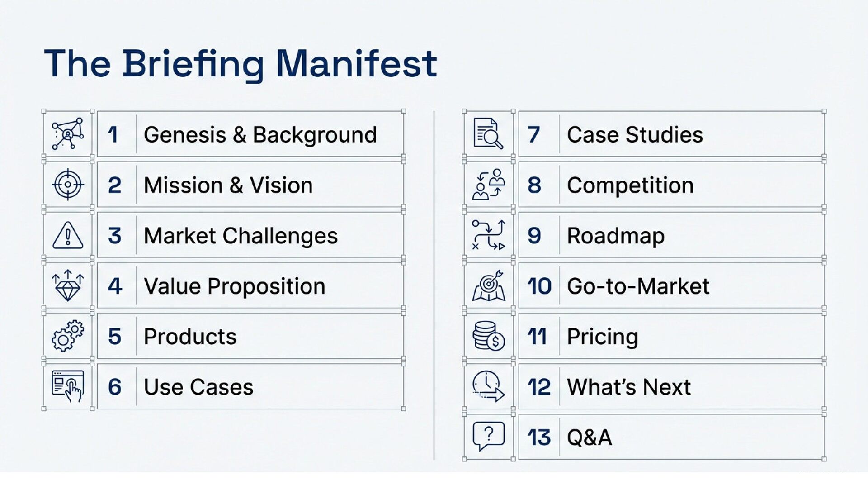
Task: Click the question speech bubble icon for Q&A
Action: [x=488, y=437]
